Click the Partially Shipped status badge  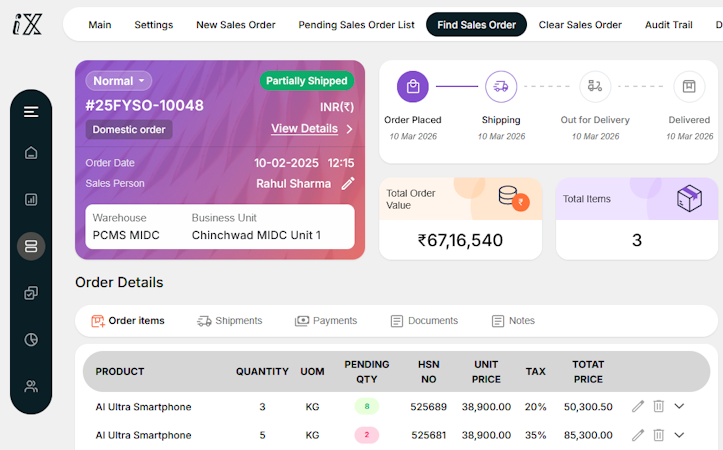pos(307,81)
